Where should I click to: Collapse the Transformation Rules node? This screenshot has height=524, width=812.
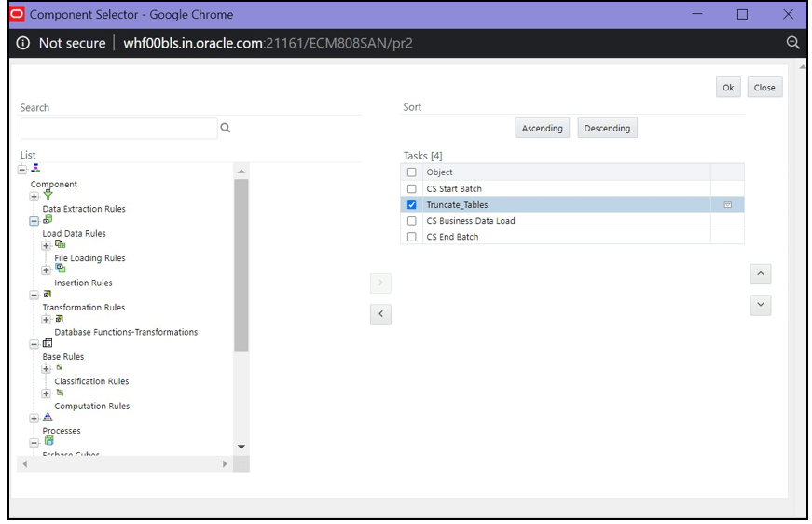click(34, 295)
